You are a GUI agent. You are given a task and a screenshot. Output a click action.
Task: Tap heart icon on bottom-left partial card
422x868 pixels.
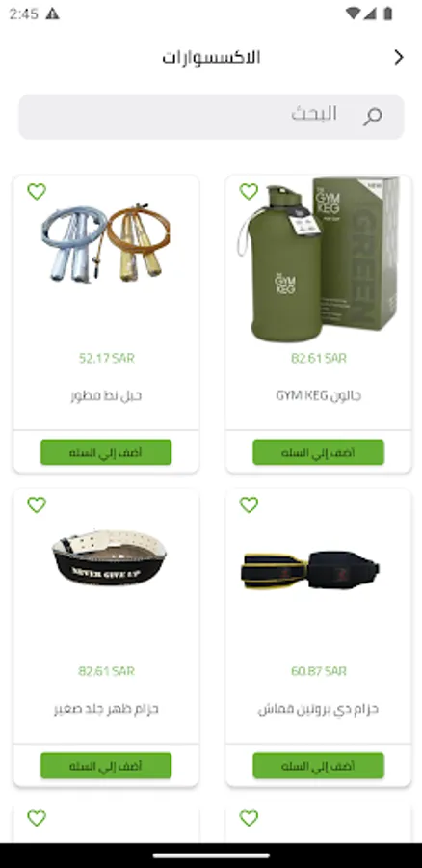[37, 818]
